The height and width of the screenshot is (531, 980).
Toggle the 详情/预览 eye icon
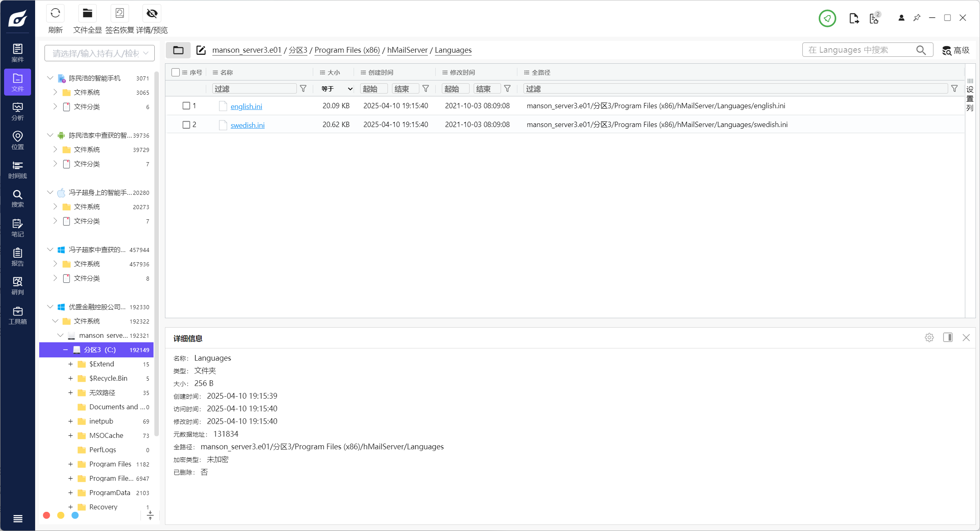pos(152,14)
